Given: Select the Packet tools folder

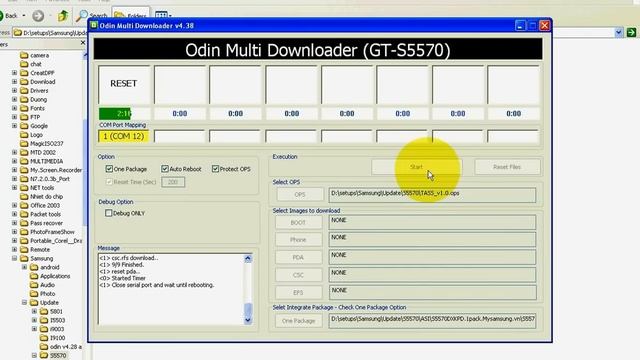Looking at the screenshot, I should pyautogui.click(x=45, y=214).
